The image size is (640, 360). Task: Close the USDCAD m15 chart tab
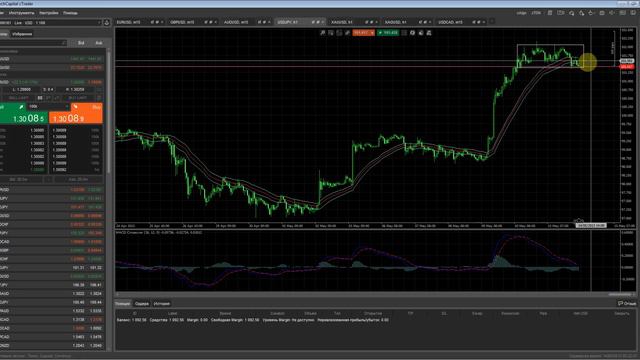click(484, 22)
